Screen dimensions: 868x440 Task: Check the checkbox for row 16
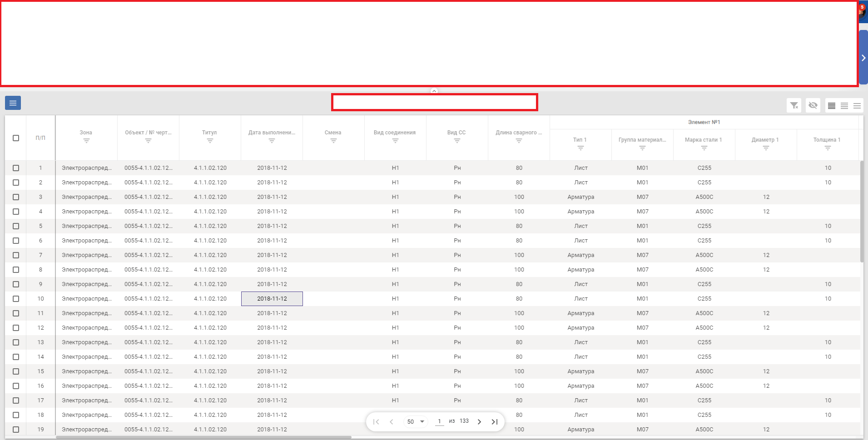pos(16,386)
